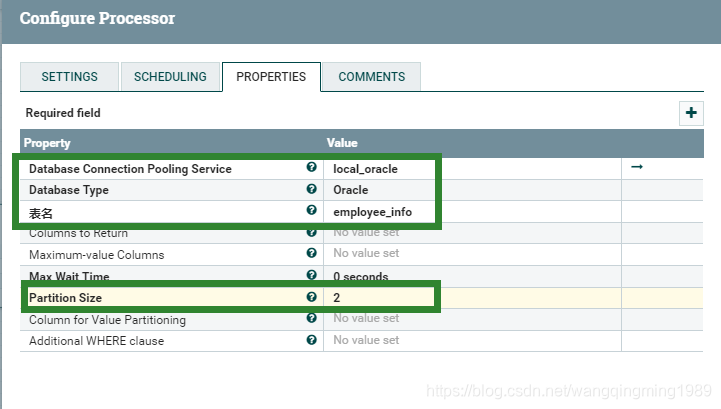Viewport: 721px width, 409px height.
Task: Go to local_oracle controller service arrow
Action: (x=637, y=167)
